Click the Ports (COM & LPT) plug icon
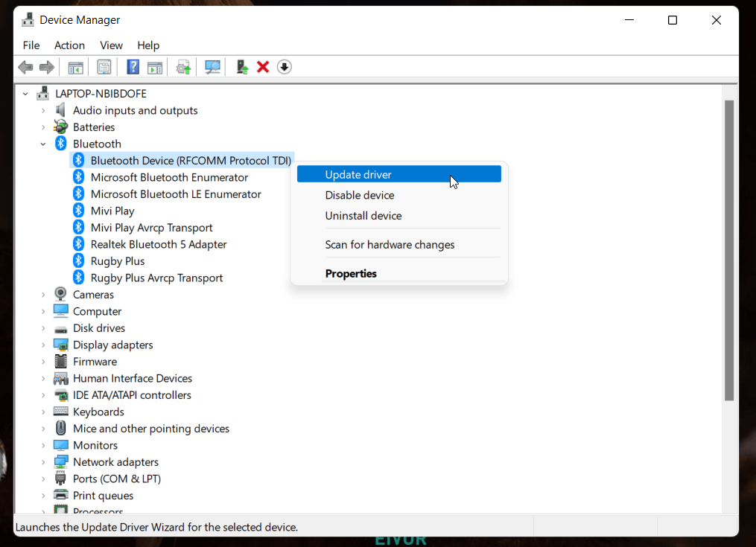 coord(60,478)
